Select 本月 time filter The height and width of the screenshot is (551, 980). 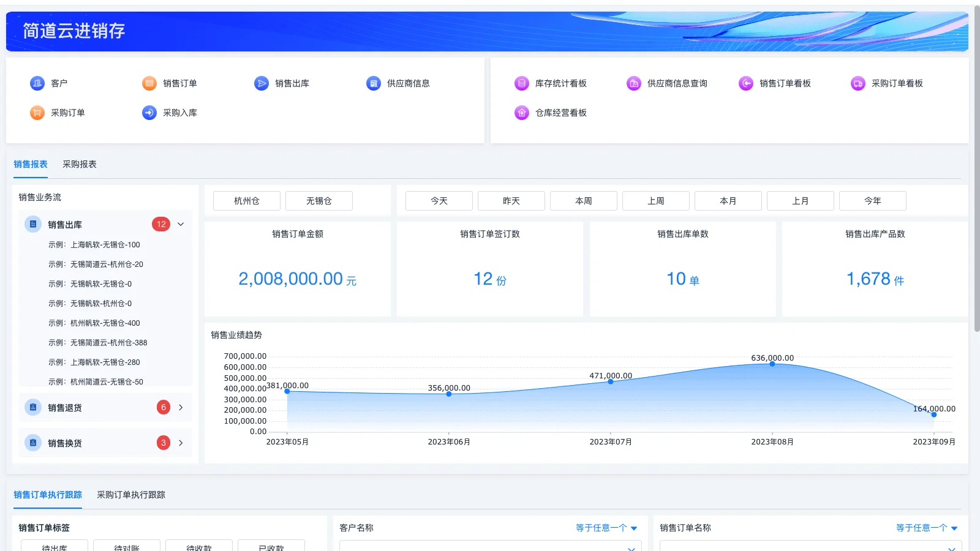(728, 201)
